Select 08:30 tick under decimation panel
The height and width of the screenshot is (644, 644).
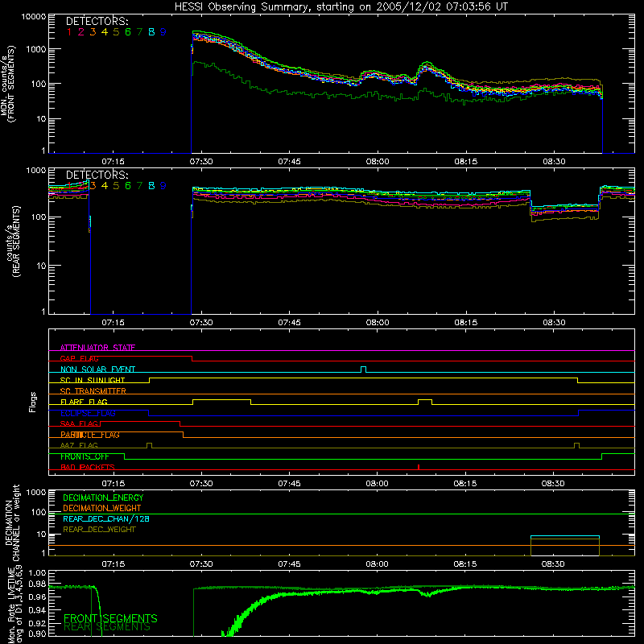(x=553, y=564)
